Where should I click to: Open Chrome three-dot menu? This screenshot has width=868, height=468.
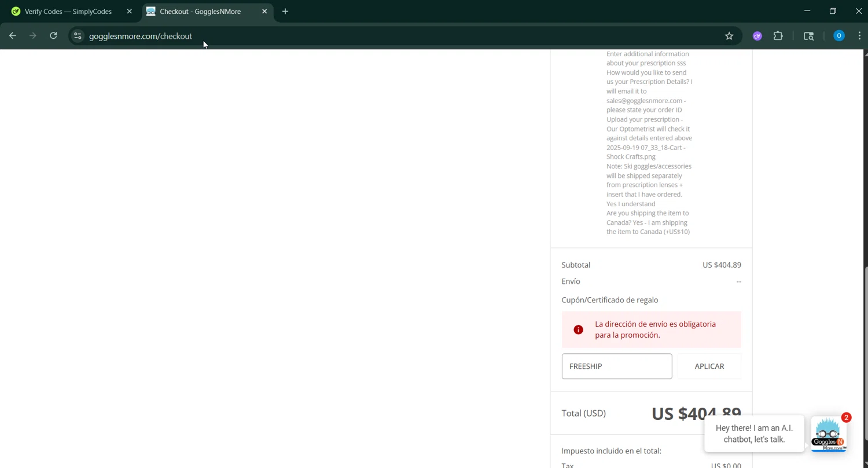[859, 36]
